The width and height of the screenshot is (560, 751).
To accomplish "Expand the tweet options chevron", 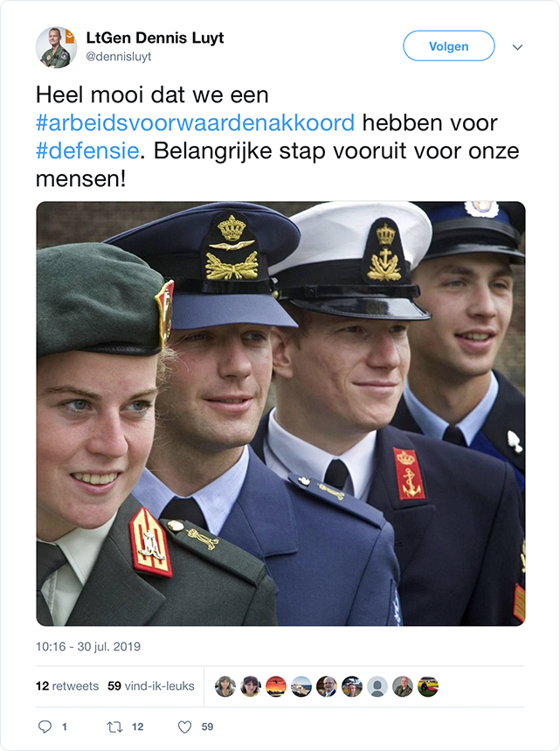I will pos(517,47).
